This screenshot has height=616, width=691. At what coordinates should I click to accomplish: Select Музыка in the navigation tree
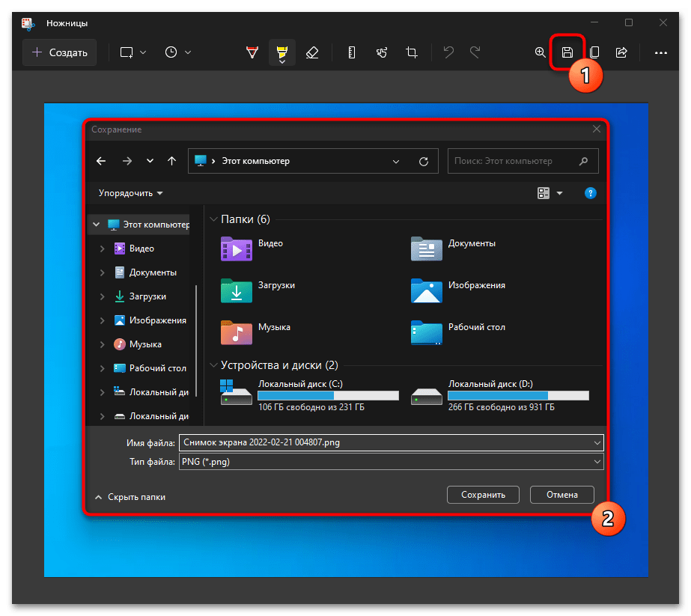138,344
